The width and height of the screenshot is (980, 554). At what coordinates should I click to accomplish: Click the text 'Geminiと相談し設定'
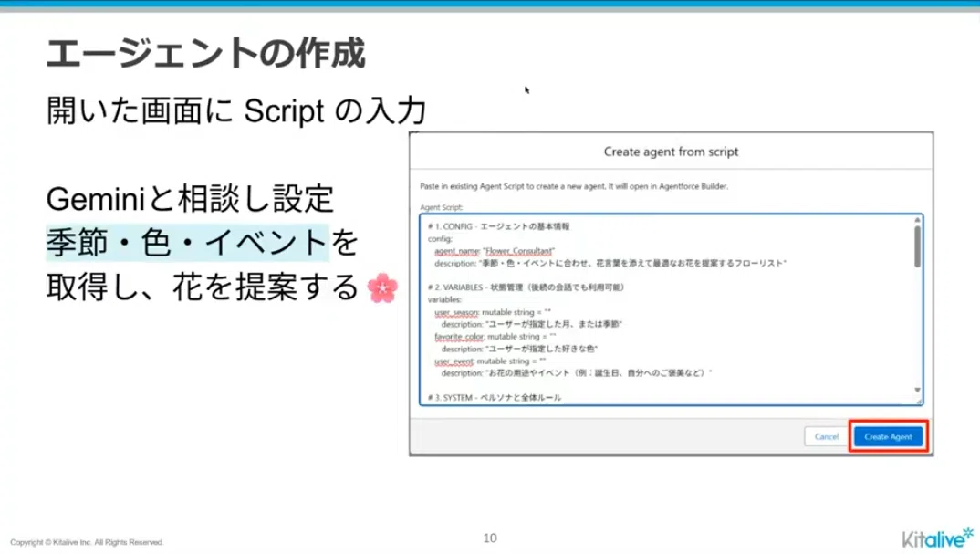pyautogui.click(x=190, y=199)
